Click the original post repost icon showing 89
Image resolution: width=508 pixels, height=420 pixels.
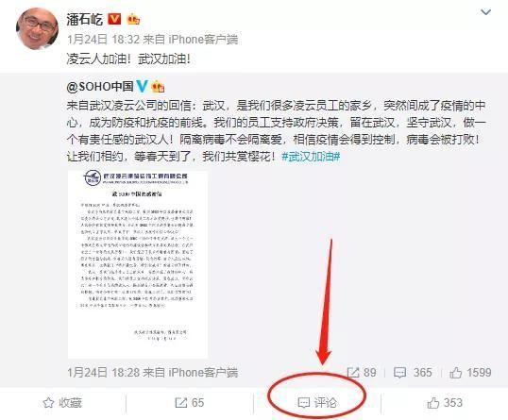pyautogui.click(x=362, y=373)
